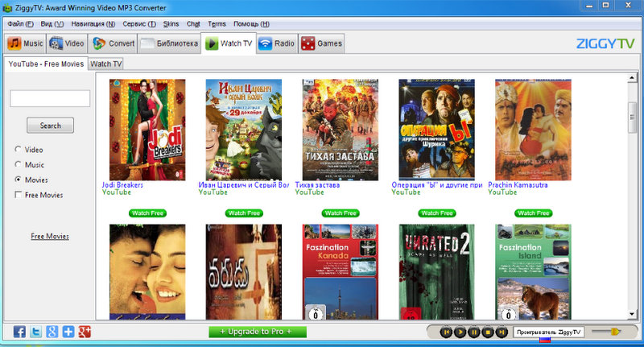
Task: Switch to the Watch TV section
Action: coord(229,43)
